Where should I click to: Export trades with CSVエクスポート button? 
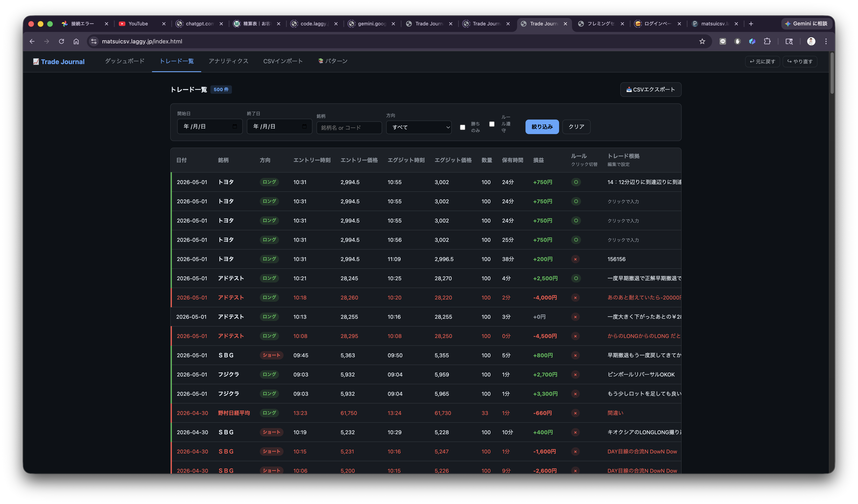pos(650,89)
